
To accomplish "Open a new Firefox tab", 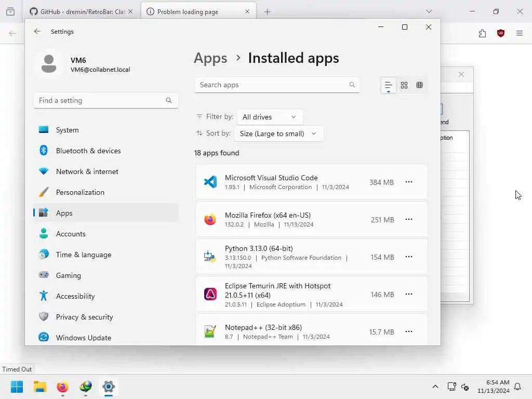I will coord(268,12).
